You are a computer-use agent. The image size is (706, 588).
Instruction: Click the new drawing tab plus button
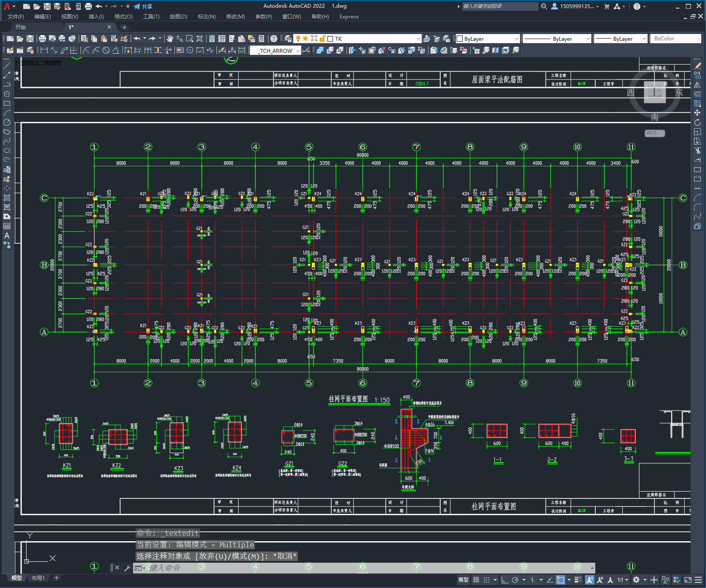tap(124, 27)
